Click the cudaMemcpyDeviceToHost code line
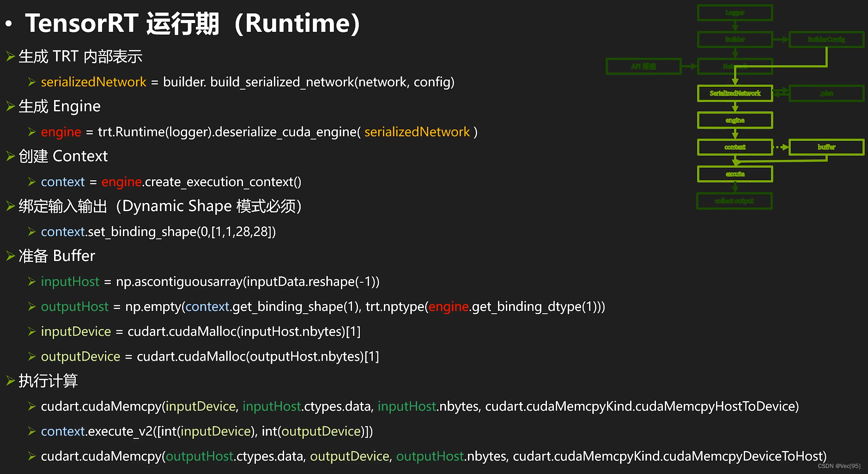Image resolution: width=868 pixels, height=474 pixels. point(434,456)
